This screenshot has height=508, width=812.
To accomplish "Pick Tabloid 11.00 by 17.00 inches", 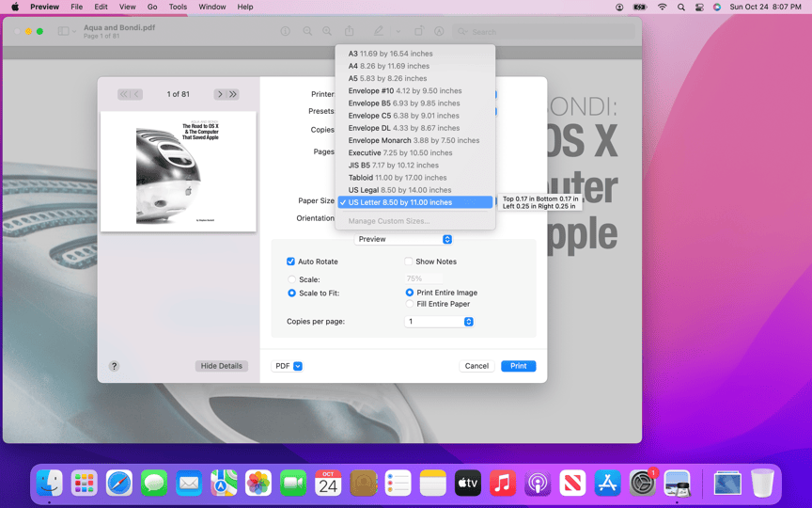I will point(415,177).
